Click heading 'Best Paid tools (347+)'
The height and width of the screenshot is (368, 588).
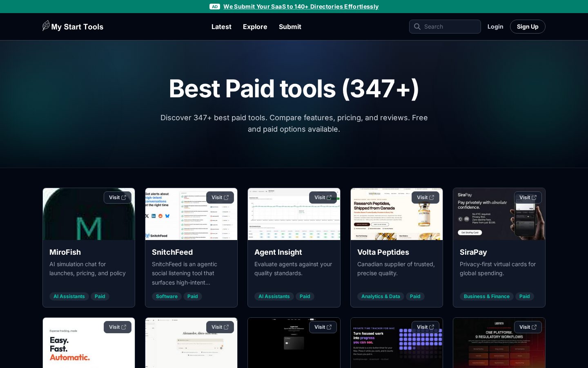point(294,88)
